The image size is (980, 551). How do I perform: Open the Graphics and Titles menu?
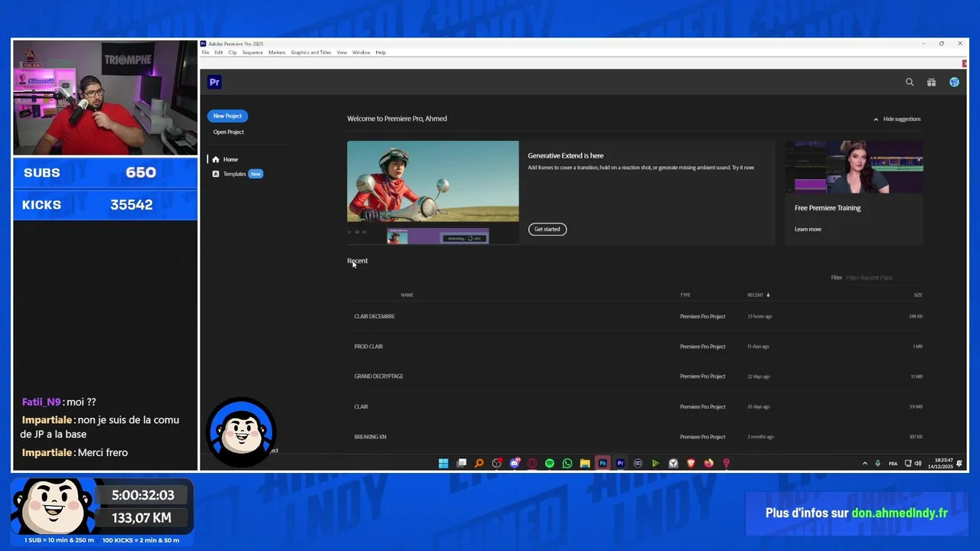pyautogui.click(x=311, y=52)
